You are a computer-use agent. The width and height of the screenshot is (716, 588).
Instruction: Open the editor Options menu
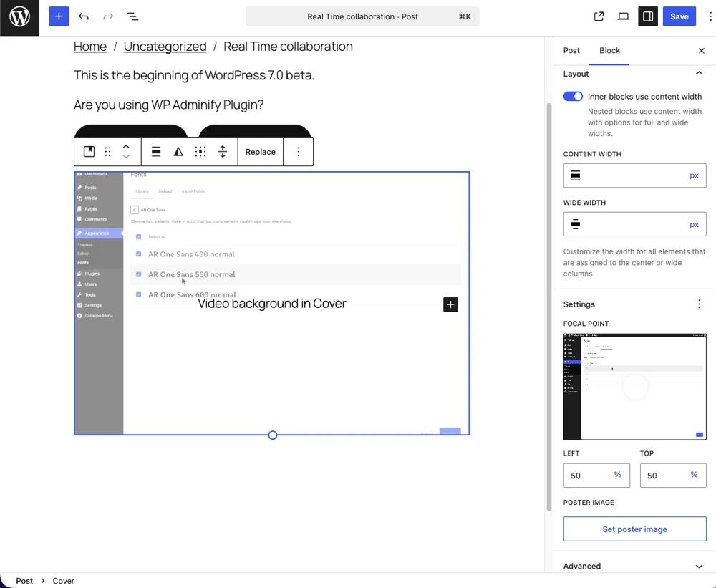point(710,16)
